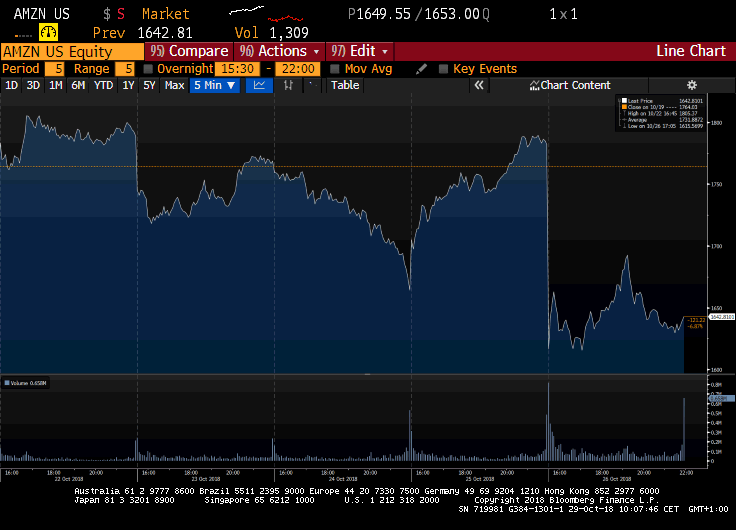Click the 1x1 size text
Viewport: 736px width, 530px height.
(x=563, y=14)
